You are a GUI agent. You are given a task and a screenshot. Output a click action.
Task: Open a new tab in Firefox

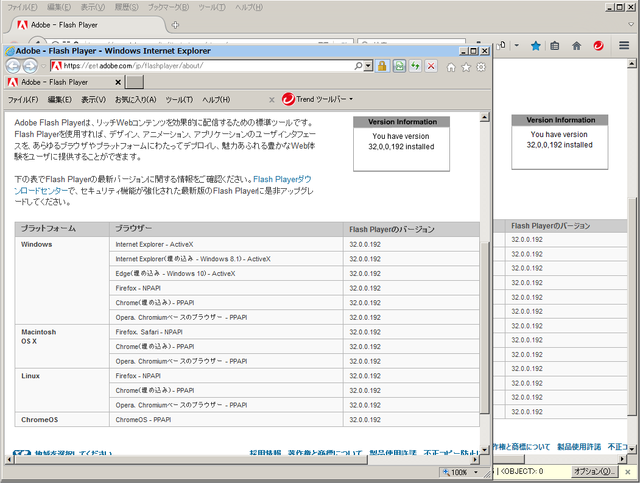click(175, 25)
